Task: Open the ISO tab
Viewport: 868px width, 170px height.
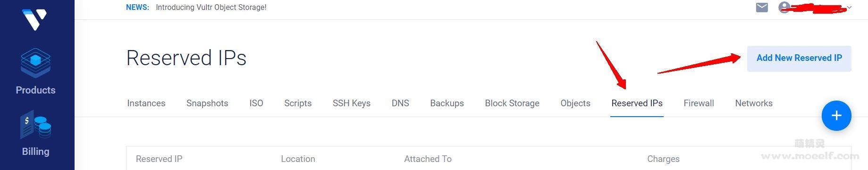Action: (256, 103)
